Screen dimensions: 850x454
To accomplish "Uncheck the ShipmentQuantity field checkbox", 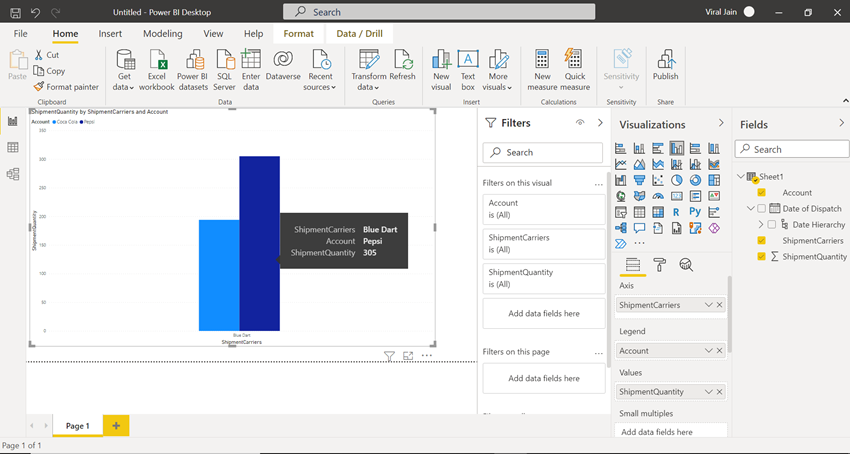I will (761, 257).
